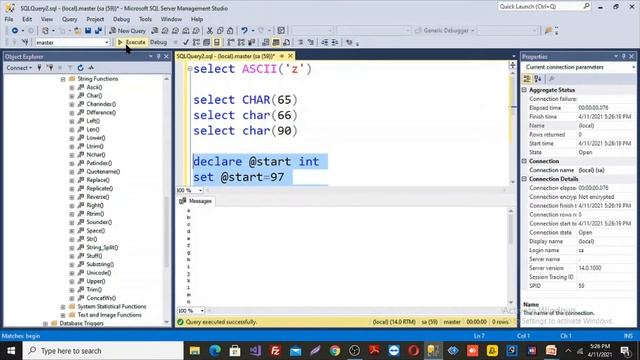
Task: Open the Window menu
Action: 171,19
